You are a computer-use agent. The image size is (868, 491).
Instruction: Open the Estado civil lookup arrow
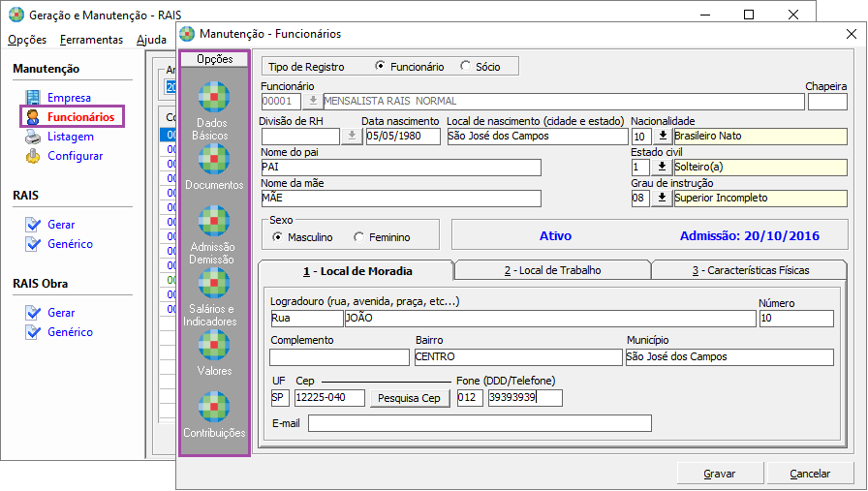coord(662,168)
